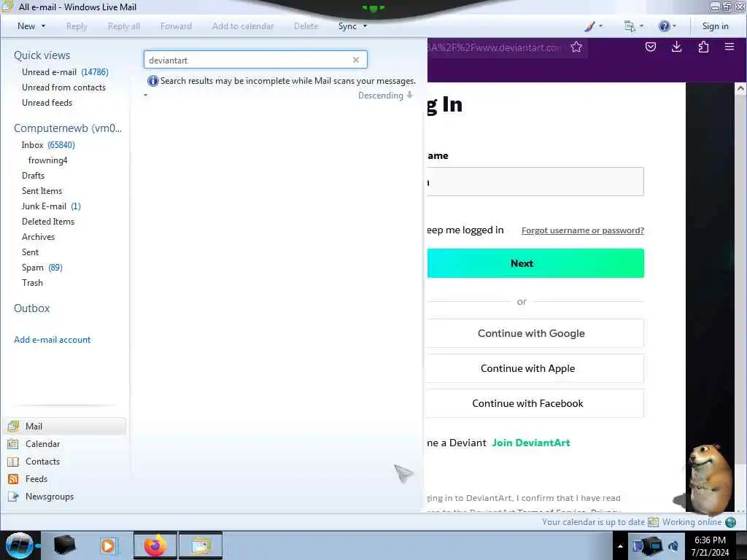Open the Contacts book icon
747x560 pixels.
tap(13, 462)
